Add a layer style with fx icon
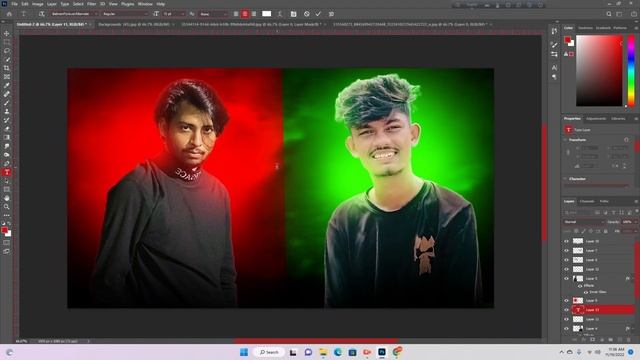Viewport: 640px width, 360px height. click(x=584, y=340)
